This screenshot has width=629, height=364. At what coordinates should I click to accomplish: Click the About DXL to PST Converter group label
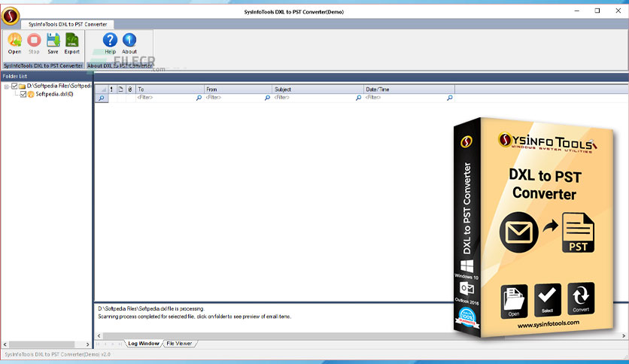pyautogui.click(x=120, y=65)
